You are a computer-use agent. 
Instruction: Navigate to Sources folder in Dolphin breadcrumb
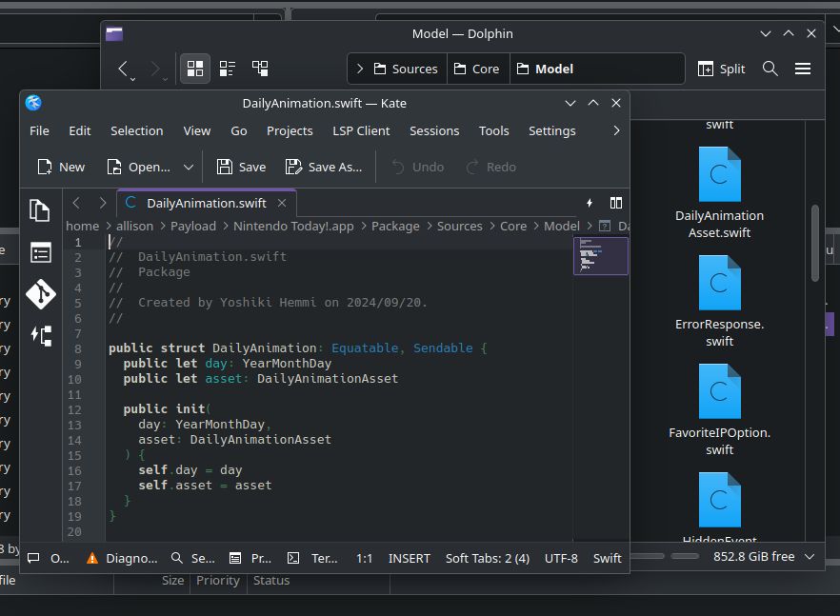pyautogui.click(x=406, y=70)
